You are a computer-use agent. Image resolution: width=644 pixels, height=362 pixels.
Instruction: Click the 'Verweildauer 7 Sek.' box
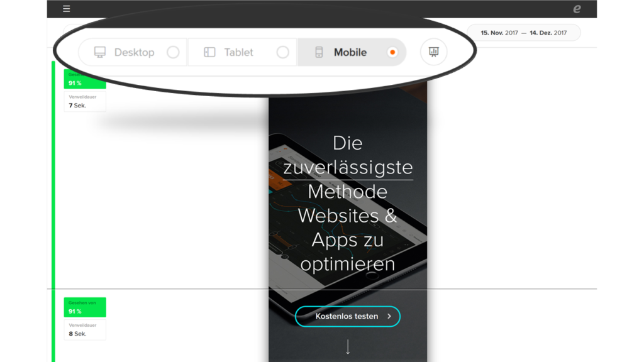pyautogui.click(x=85, y=101)
